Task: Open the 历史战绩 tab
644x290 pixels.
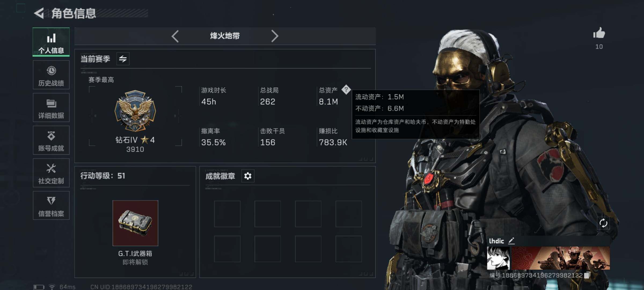Action: (x=51, y=75)
